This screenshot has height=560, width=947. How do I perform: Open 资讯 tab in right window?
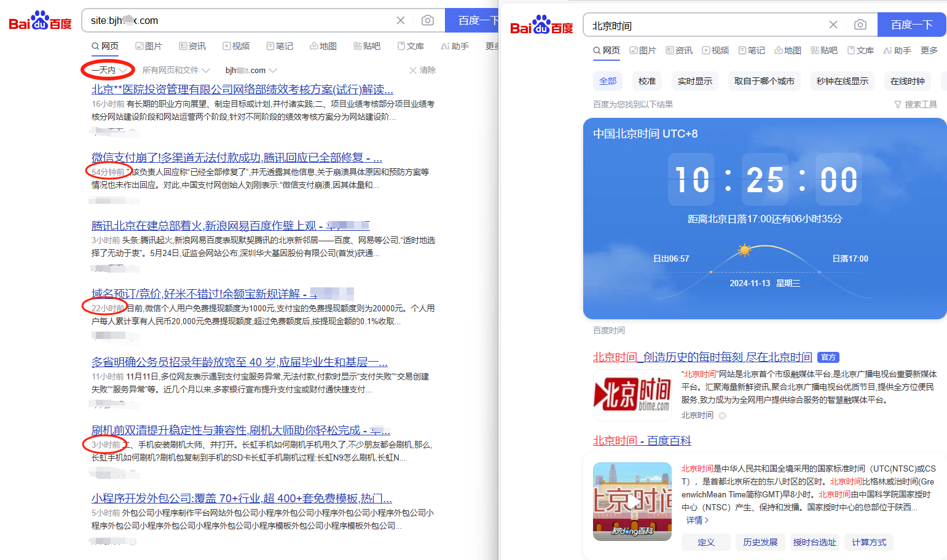[679, 50]
